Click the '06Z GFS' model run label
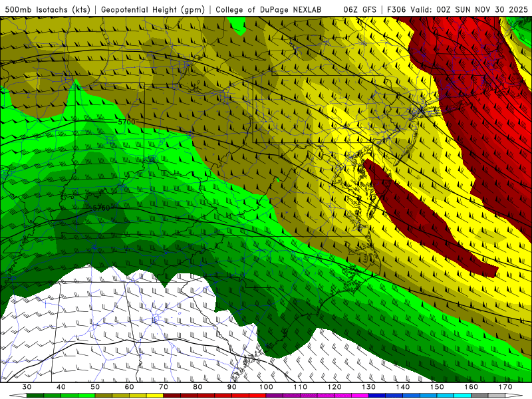532x399 pixels. (360, 9)
